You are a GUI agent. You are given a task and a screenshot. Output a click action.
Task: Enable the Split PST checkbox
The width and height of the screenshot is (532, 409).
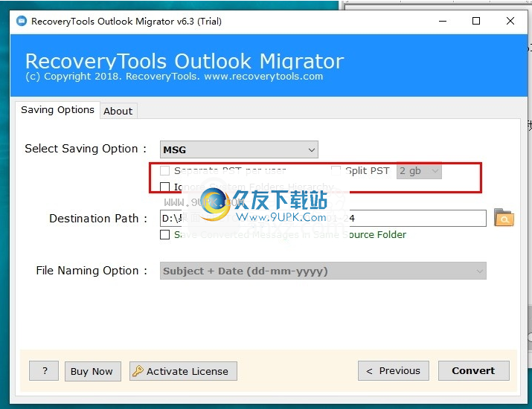(336, 170)
